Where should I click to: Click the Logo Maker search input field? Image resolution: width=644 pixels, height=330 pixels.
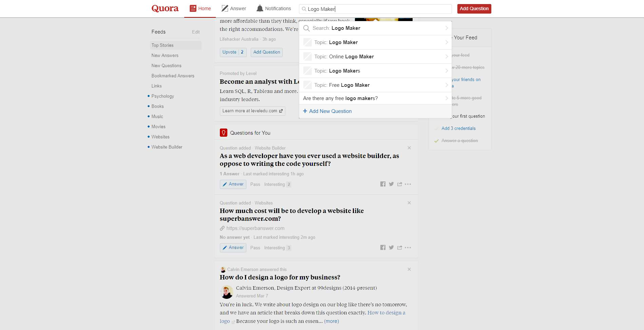pyautogui.click(x=375, y=9)
